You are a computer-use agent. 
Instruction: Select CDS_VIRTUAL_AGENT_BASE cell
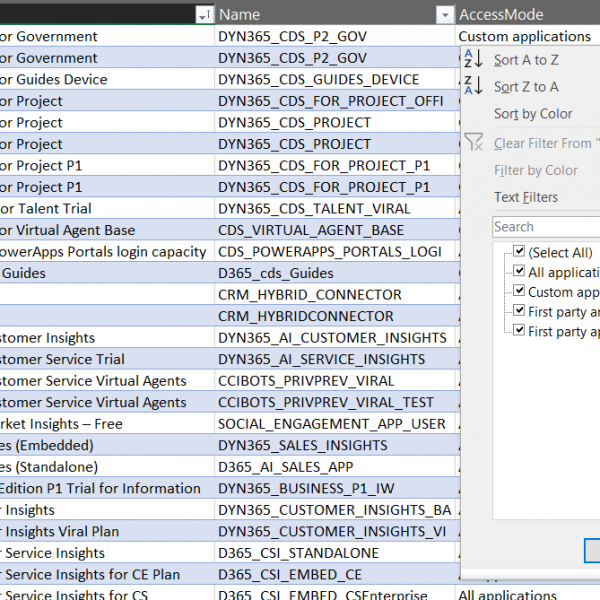(x=335, y=230)
